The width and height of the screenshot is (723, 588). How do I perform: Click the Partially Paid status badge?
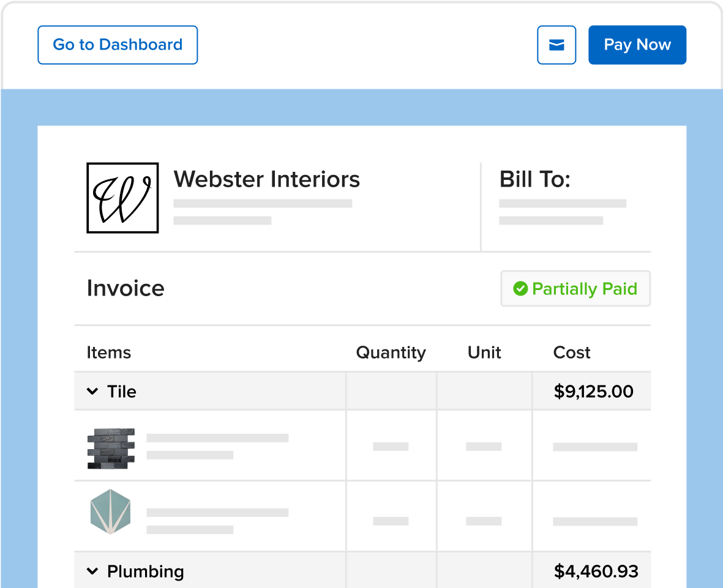(x=575, y=288)
